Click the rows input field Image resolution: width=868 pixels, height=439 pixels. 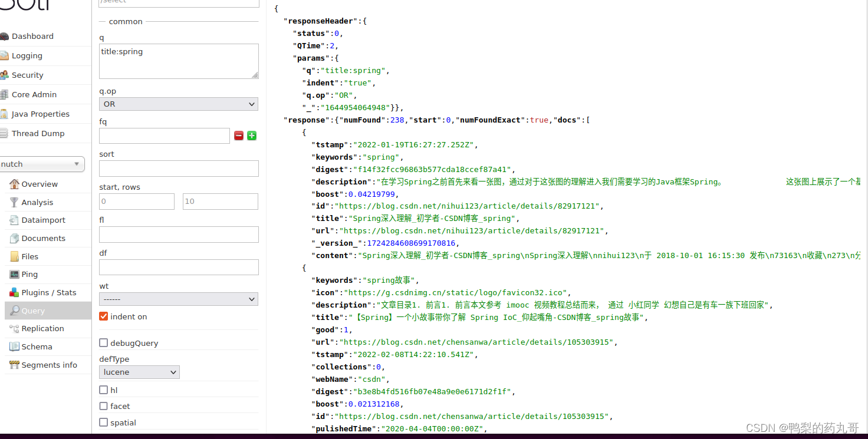[221, 201]
